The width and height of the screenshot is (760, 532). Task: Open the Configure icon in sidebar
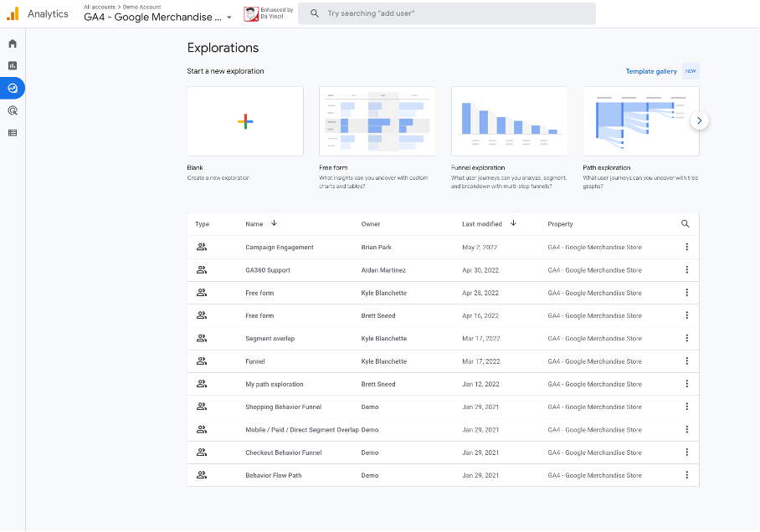pos(13,132)
